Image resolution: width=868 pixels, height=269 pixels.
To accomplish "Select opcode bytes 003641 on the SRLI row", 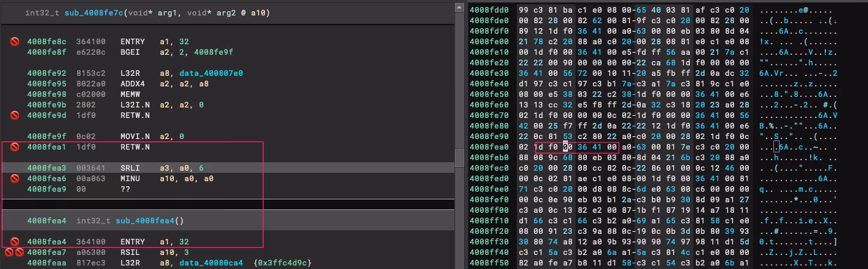I will 91,169.
